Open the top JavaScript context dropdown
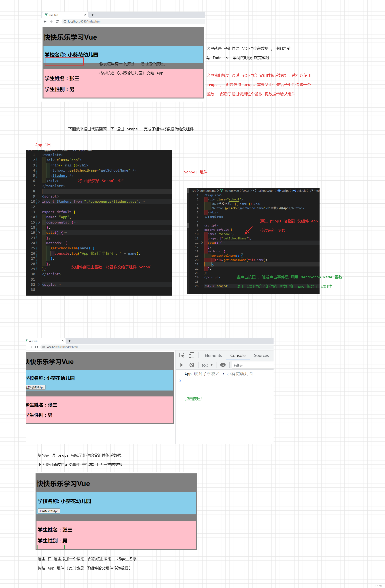This screenshot has height=588, width=385. coord(207,365)
